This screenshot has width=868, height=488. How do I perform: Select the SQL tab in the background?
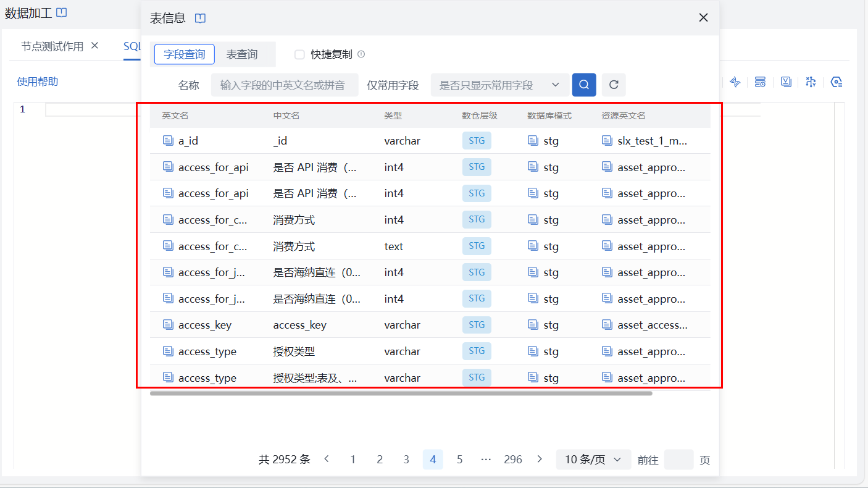(x=132, y=46)
